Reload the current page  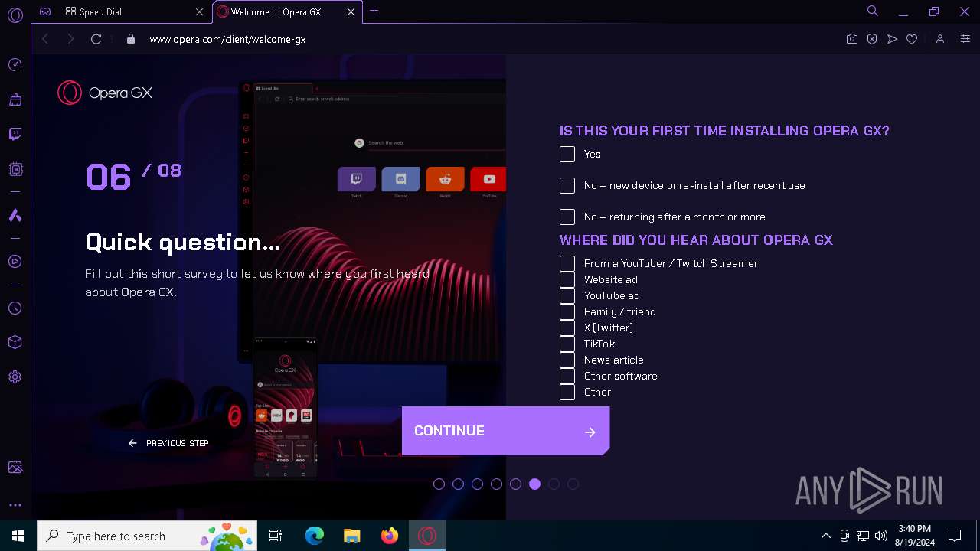pyautogui.click(x=96, y=39)
